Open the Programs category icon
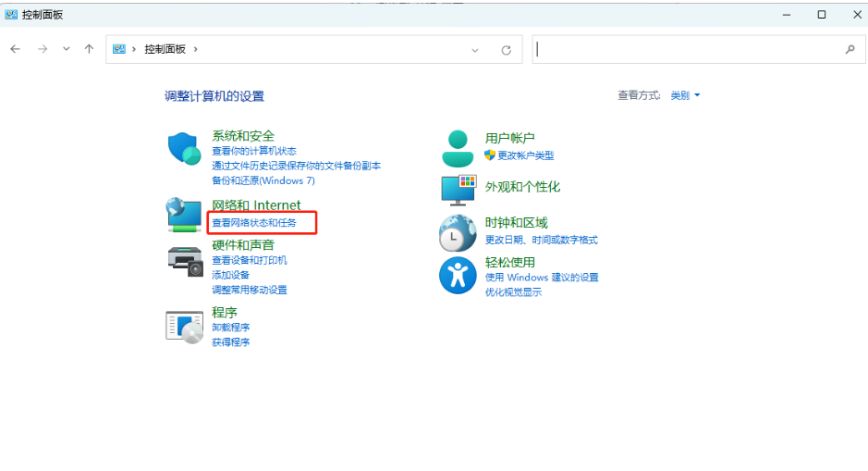This screenshot has width=868, height=471. pyautogui.click(x=184, y=327)
